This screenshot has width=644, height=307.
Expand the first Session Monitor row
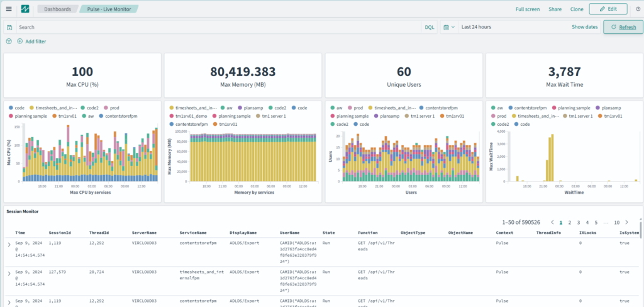(x=9, y=243)
